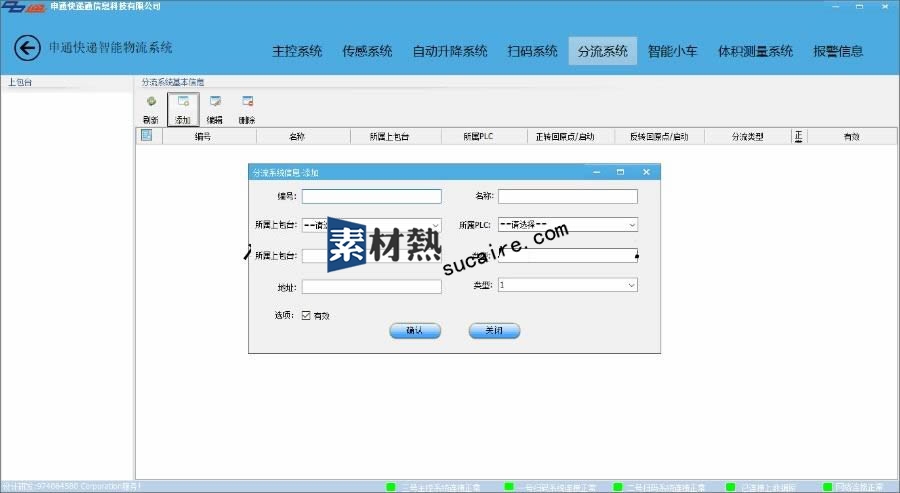The width and height of the screenshot is (900, 493).
Task: Click the 添加 add toolbar icon
Action: (x=182, y=102)
